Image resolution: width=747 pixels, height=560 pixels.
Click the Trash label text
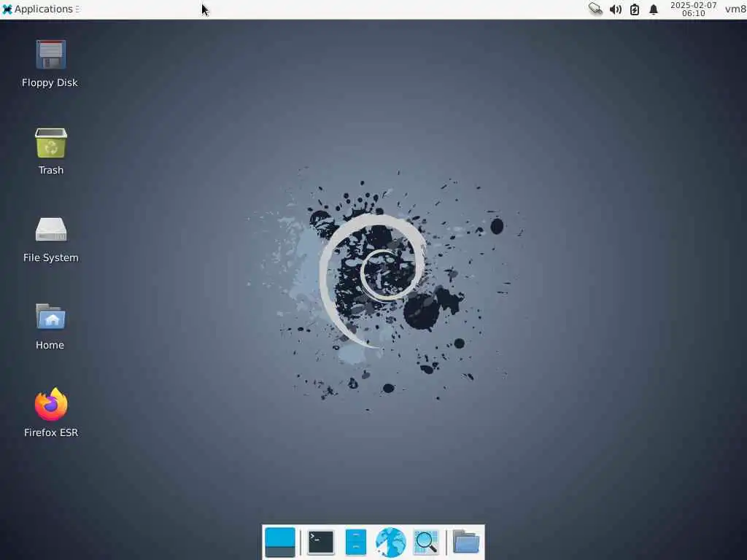[x=51, y=170]
